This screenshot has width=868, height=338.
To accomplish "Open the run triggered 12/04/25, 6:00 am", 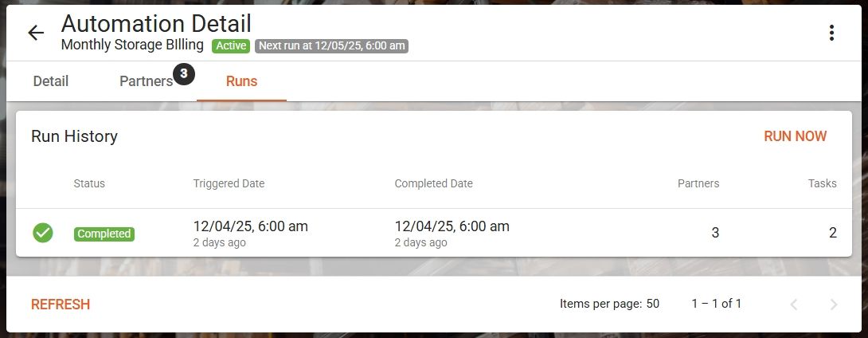I will (434, 233).
